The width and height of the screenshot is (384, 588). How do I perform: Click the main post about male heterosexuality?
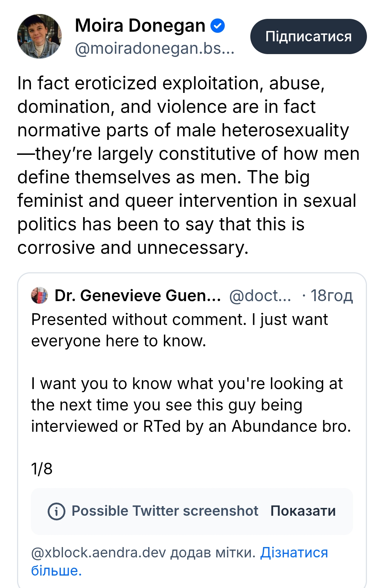tap(188, 165)
